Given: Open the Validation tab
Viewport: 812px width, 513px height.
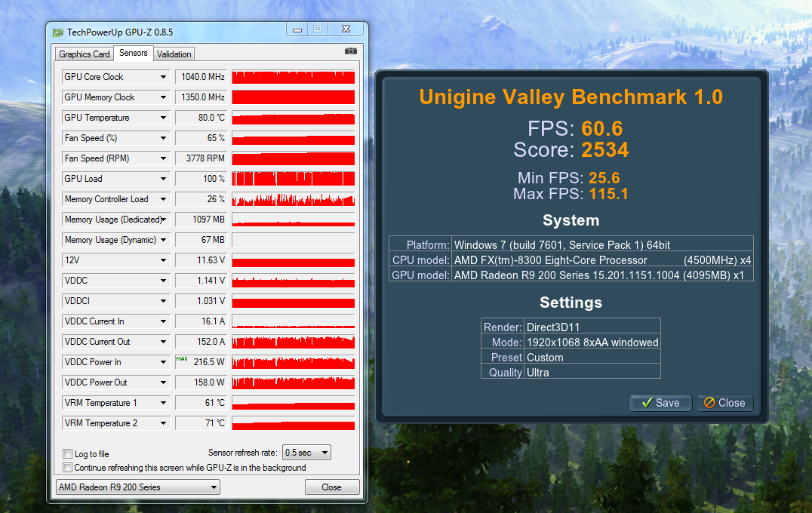Looking at the screenshot, I should click(x=174, y=54).
